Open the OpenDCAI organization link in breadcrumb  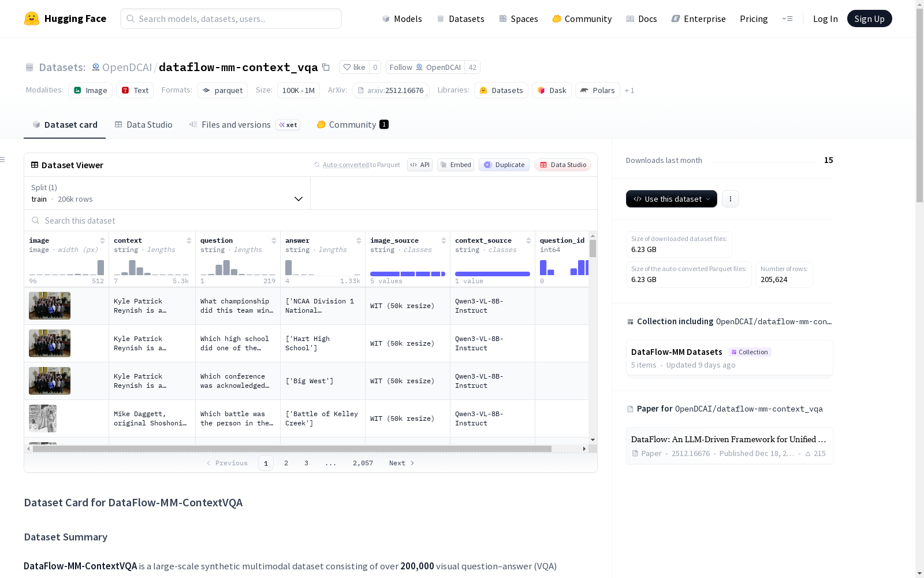tap(127, 67)
